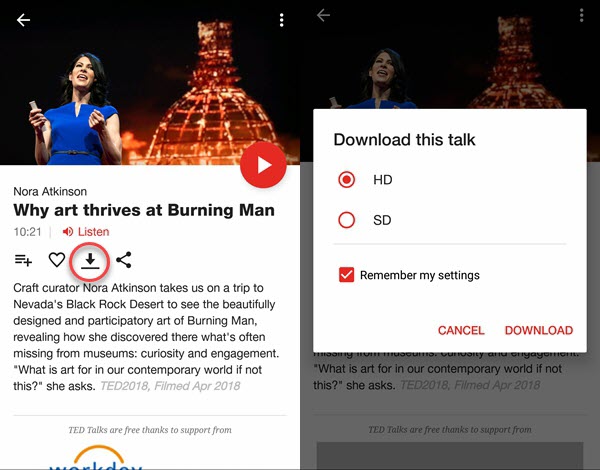Tap the Listen audio link
600x470 pixels.
[x=93, y=232]
